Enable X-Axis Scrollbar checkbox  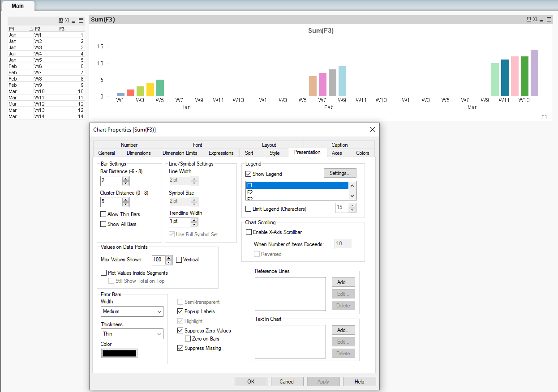(249, 232)
